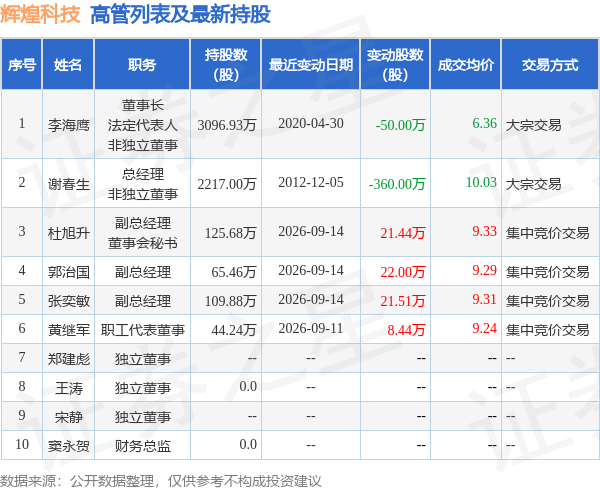Screen dimensions: 600x490
Task: Click 张奕敏's average price 9.31
Action: [x=484, y=299]
